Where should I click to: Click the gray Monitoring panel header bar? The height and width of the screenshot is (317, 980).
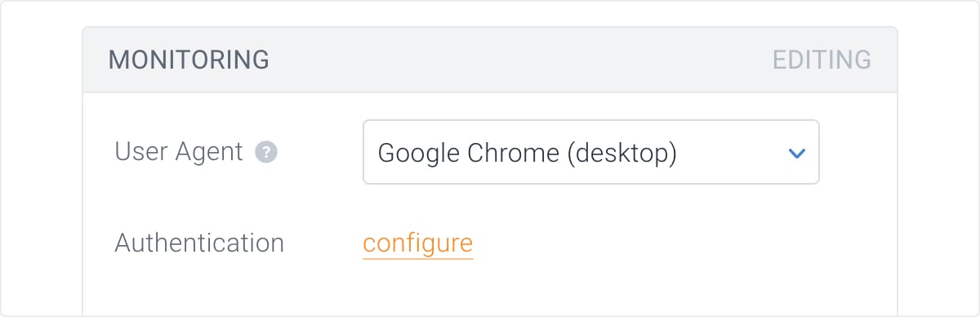[490, 60]
